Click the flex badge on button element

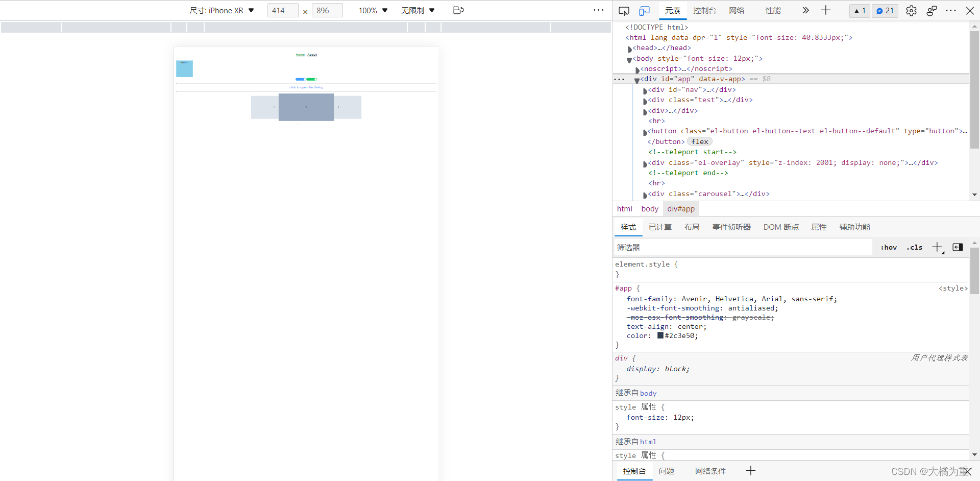click(700, 142)
